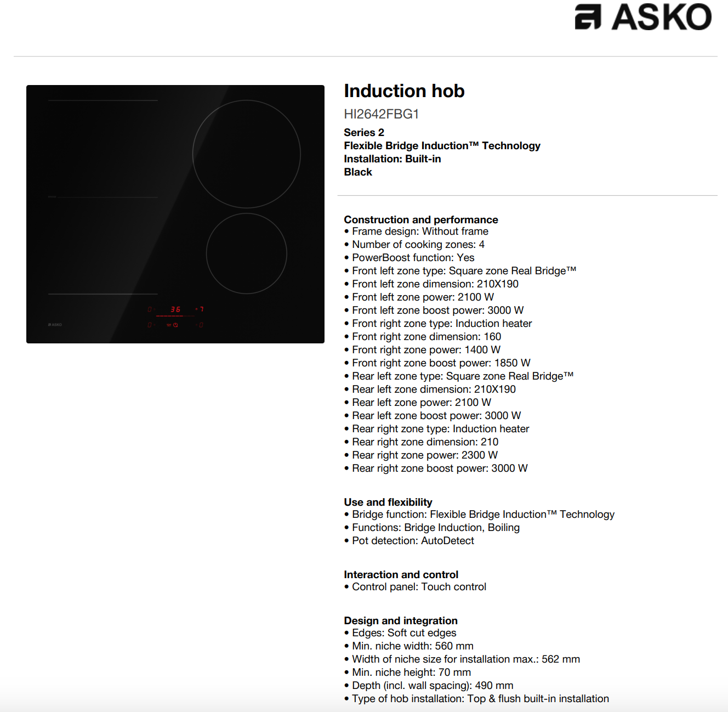The image size is (728, 712).
Task: Click the 'Control panel: Touch control' bullet
Action: tap(415, 586)
